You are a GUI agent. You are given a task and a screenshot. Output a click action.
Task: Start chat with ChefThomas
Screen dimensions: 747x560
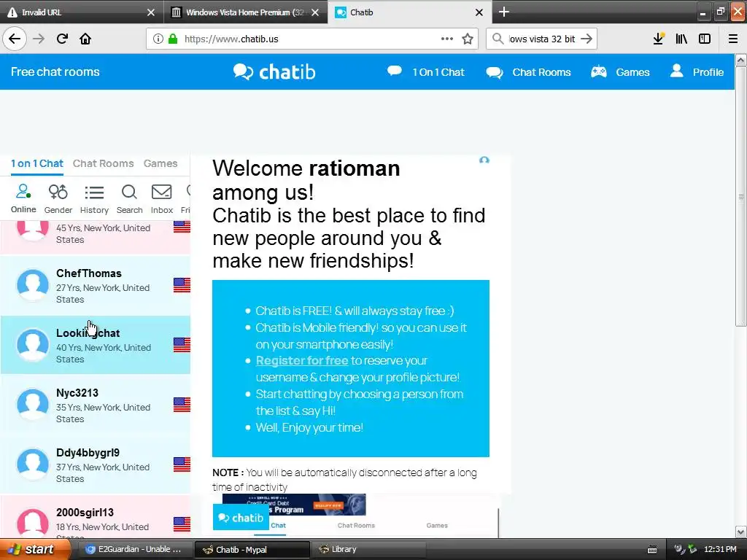coord(96,285)
